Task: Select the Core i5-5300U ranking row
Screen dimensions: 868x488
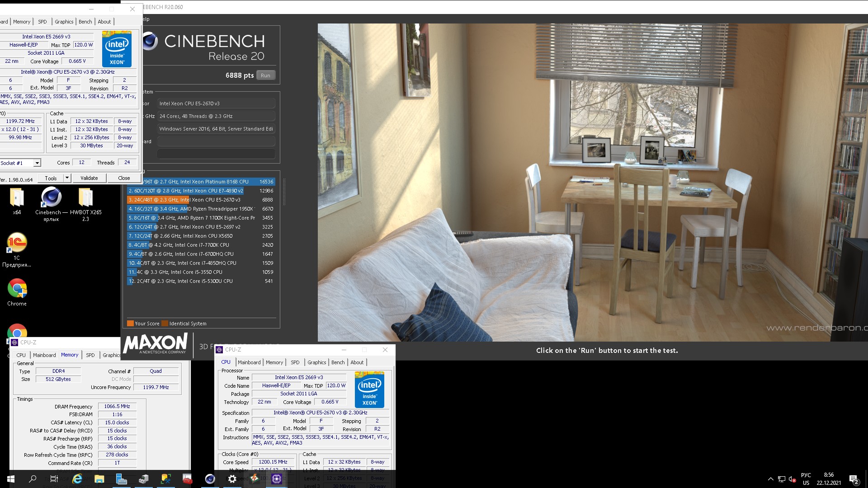Action: pyautogui.click(x=201, y=281)
